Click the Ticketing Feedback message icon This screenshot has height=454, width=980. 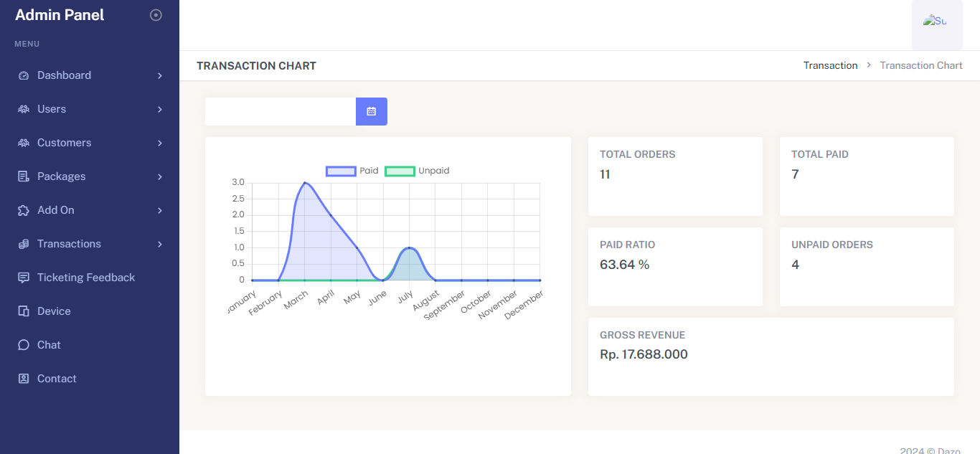click(x=24, y=278)
